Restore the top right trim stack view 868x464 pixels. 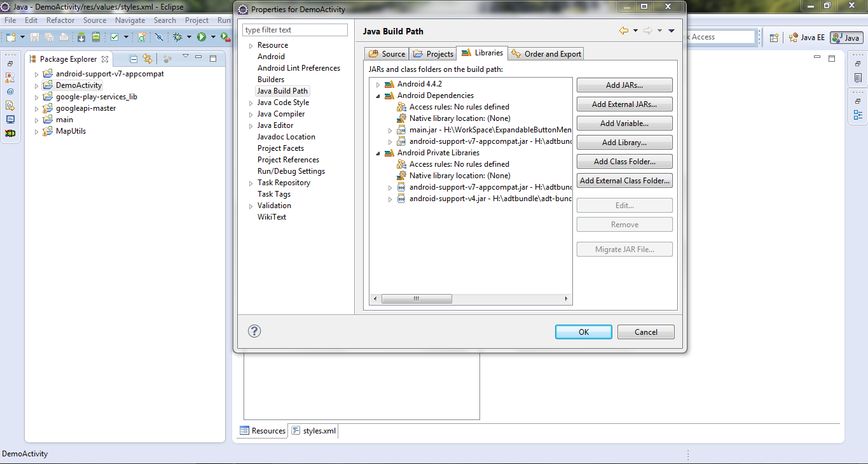(858, 63)
